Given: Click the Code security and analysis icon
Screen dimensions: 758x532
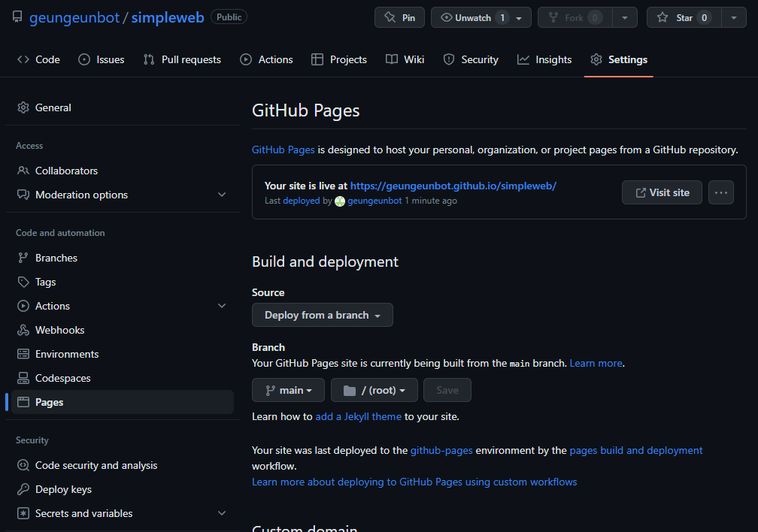Looking at the screenshot, I should click(x=23, y=465).
